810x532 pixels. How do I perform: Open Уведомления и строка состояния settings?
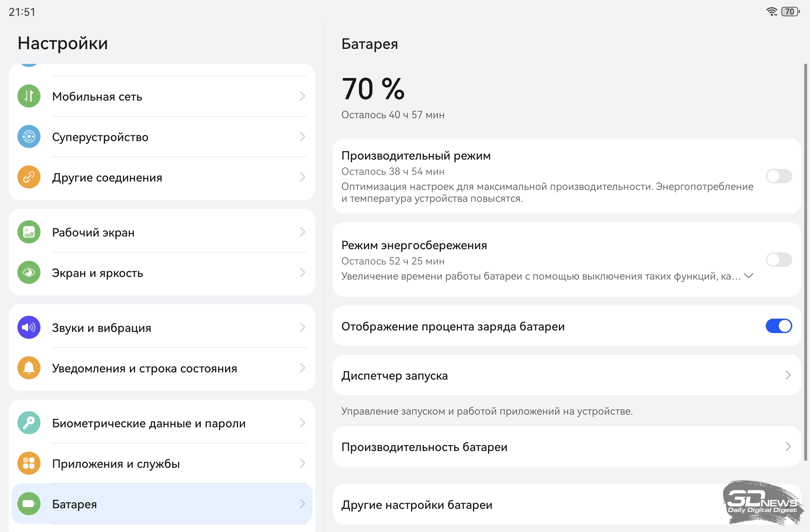click(x=145, y=368)
